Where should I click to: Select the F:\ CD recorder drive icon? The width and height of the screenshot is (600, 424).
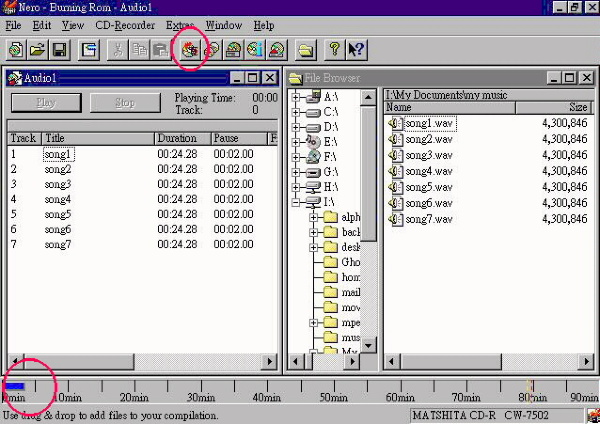click(x=314, y=157)
